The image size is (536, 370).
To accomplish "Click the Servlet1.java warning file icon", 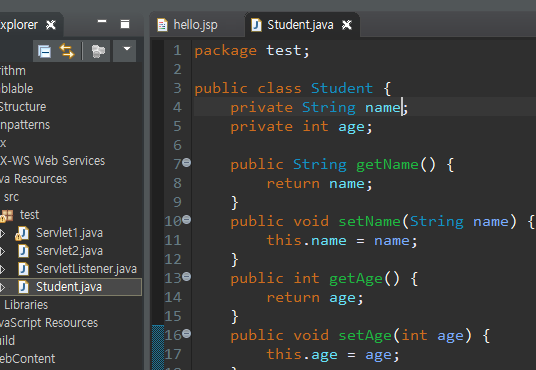I will tap(22, 234).
